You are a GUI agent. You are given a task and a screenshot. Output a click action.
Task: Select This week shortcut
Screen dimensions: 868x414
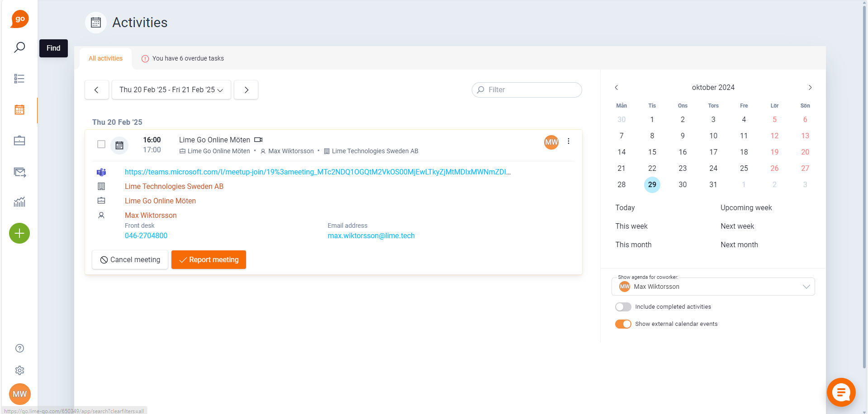(x=631, y=226)
